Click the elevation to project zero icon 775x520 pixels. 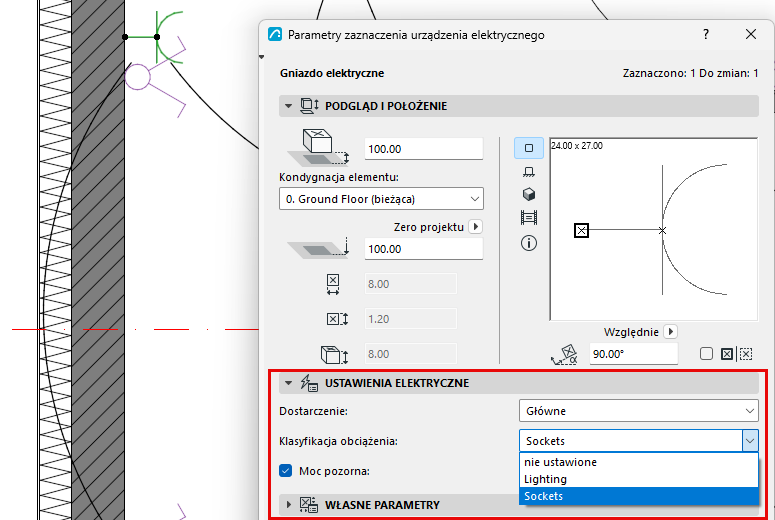click(x=319, y=247)
